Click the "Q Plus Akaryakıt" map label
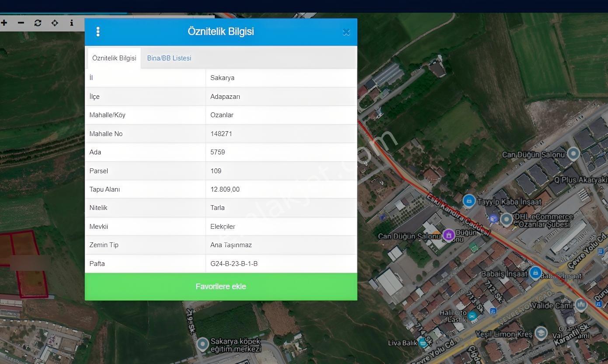The width and height of the screenshot is (608, 364). pos(581,180)
